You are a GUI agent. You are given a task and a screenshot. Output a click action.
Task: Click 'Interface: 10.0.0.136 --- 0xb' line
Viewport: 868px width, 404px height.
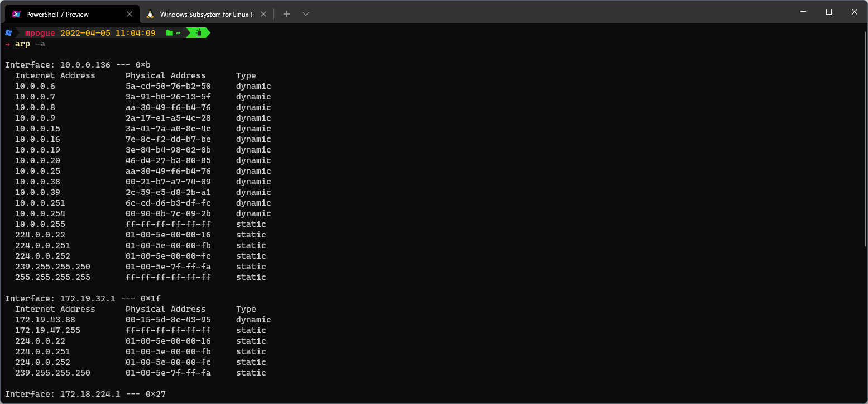coord(78,65)
